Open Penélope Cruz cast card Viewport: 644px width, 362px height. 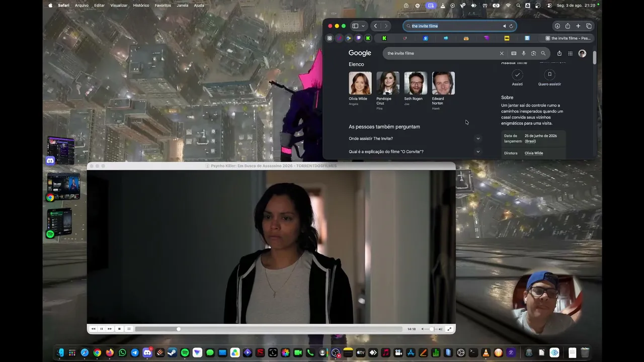coord(388,90)
